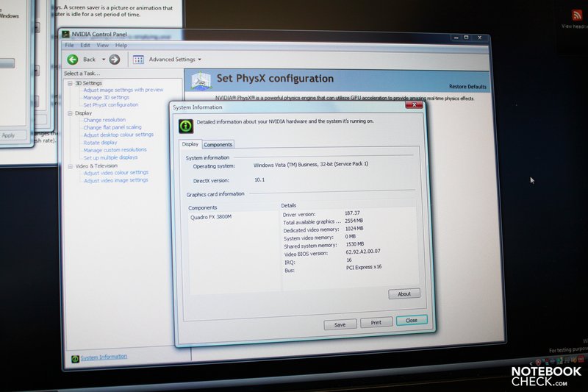Collapse the Display tree node

pyautogui.click(x=70, y=113)
